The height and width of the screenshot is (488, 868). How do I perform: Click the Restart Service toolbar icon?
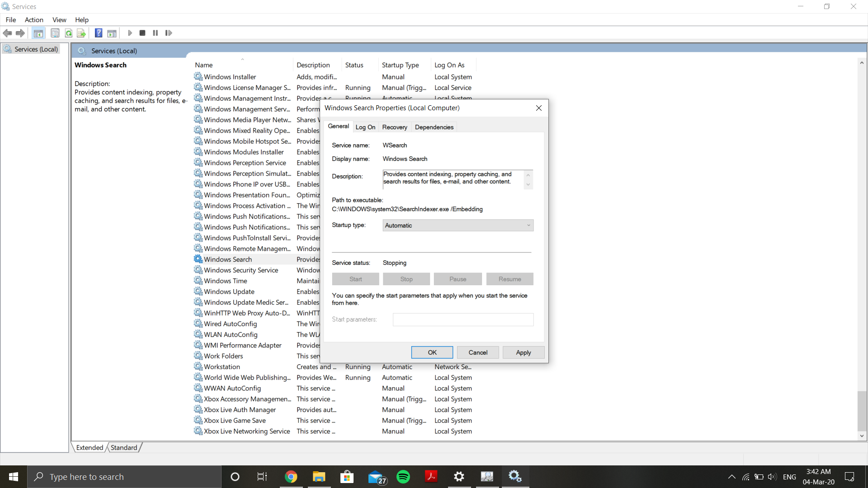point(169,33)
